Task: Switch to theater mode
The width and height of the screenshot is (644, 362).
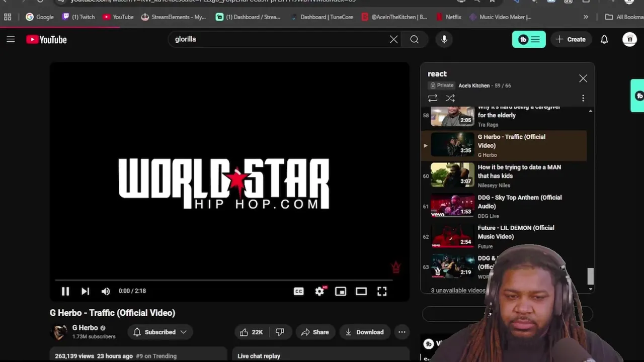Action: click(361, 291)
